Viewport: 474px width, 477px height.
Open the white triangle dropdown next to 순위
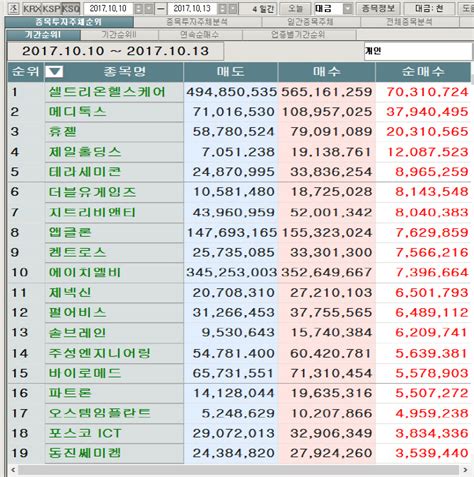(x=54, y=72)
